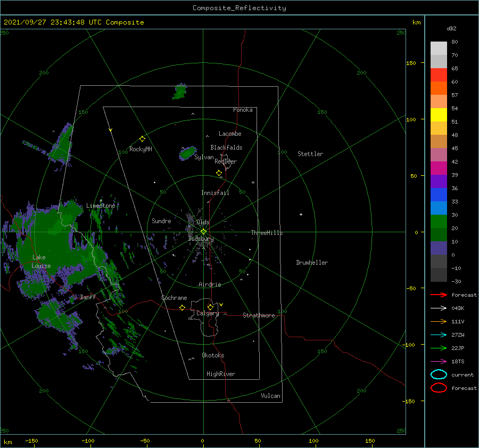Viewport: 479px width, 448px height.
Task: Click the red forecast arrow in the legend
Action: point(439,295)
